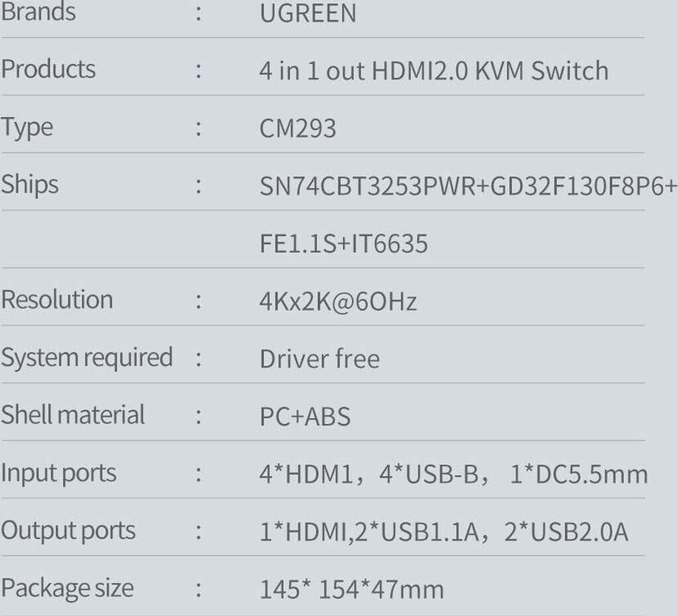The width and height of the screenshot is (678, 616).
Task: Select the UGREEN brand value
Action: 308,13
